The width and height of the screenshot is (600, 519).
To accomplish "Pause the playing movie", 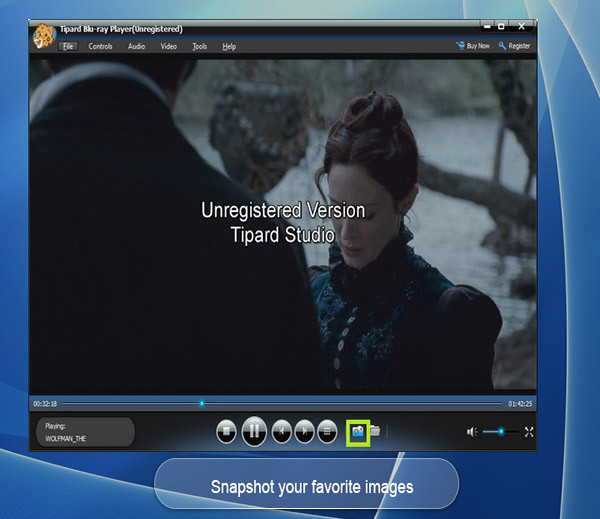I will (254, 431).
